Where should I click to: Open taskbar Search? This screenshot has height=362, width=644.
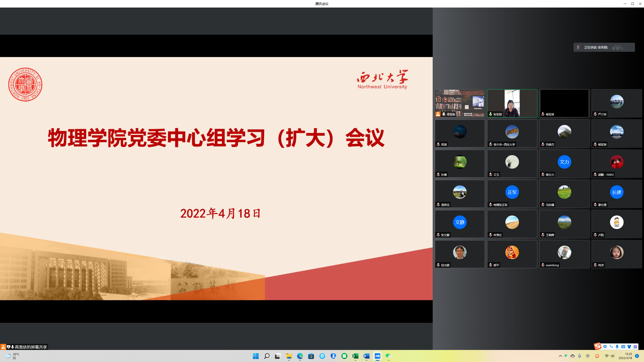point(267,356)
